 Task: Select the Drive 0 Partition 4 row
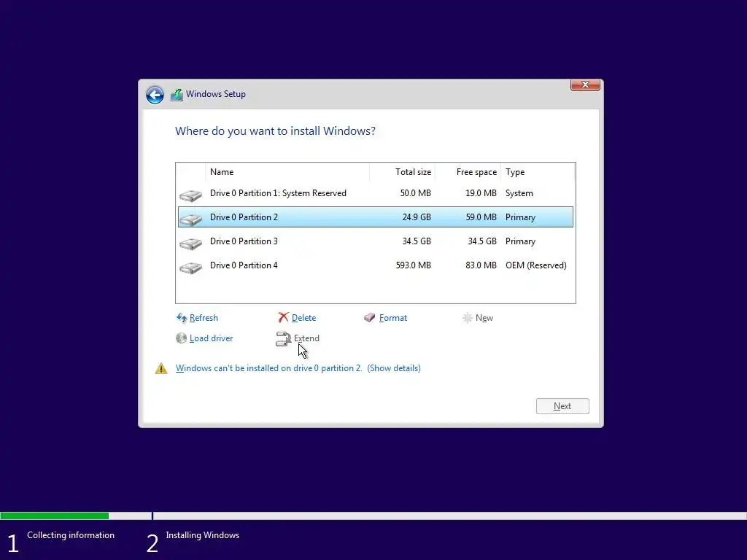376,265
